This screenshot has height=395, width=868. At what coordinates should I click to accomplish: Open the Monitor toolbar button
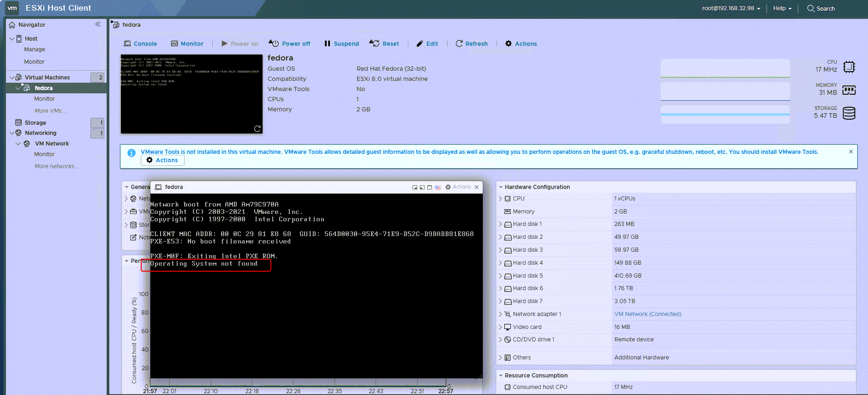click(187, 43)
